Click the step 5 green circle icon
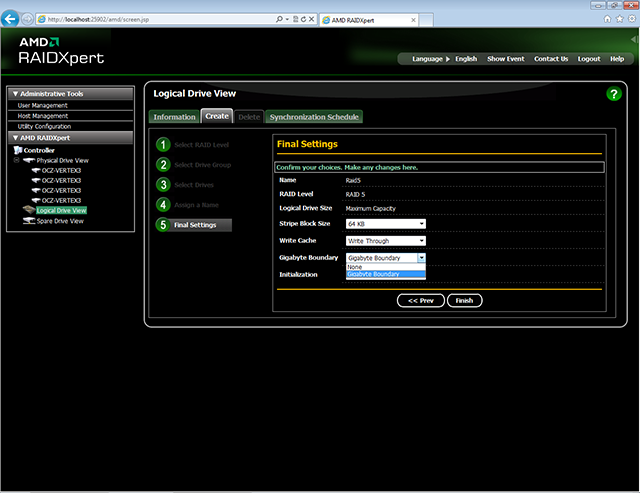This screenshot has width=640, height=493. coord(163,224)
